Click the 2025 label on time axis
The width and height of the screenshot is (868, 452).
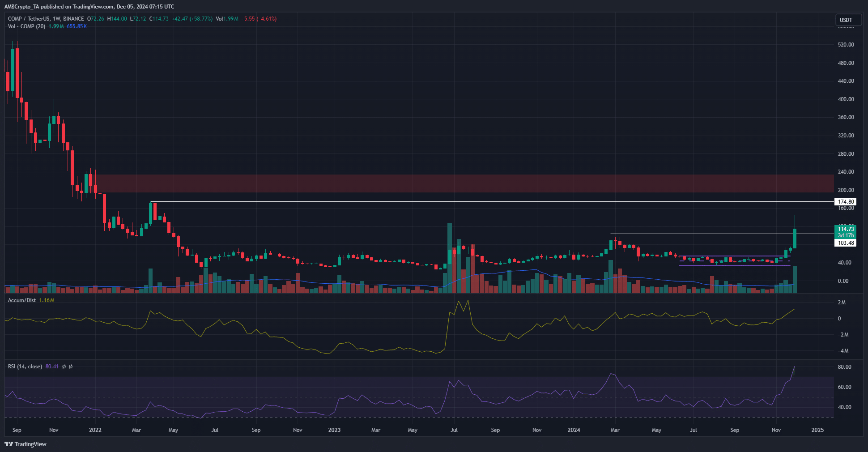point(817,430)
